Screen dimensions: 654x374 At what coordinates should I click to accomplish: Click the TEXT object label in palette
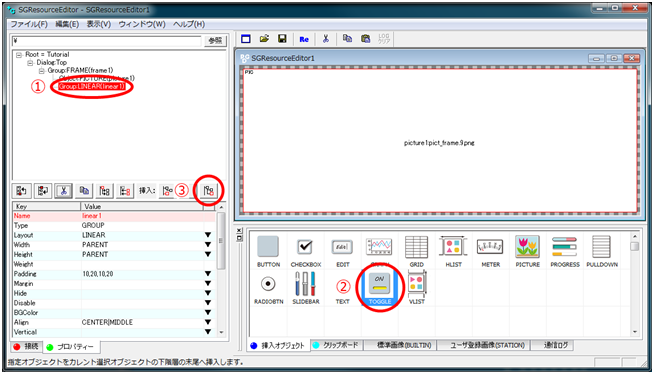(x=342, y=301)
